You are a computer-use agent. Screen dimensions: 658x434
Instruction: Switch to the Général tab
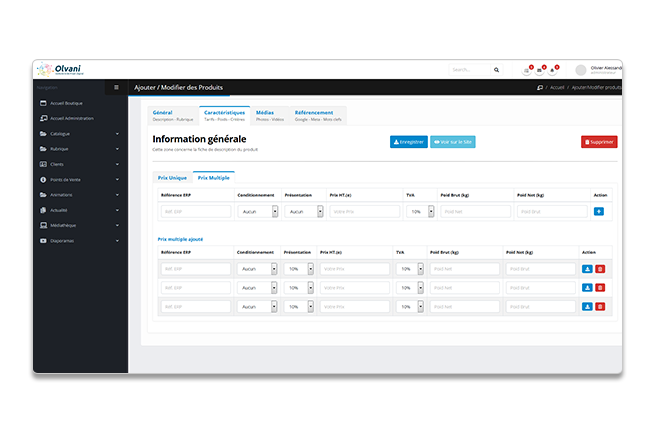(x=173, y=115)
